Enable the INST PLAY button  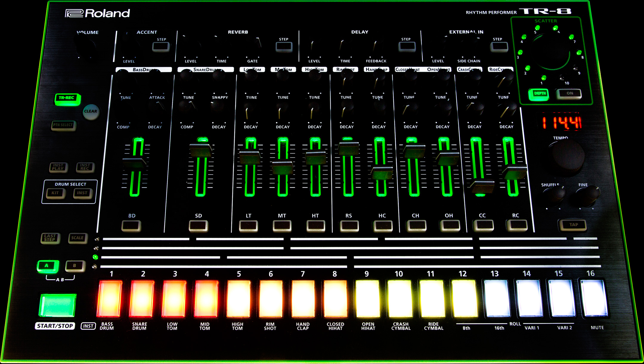click(x=58, y=167)
